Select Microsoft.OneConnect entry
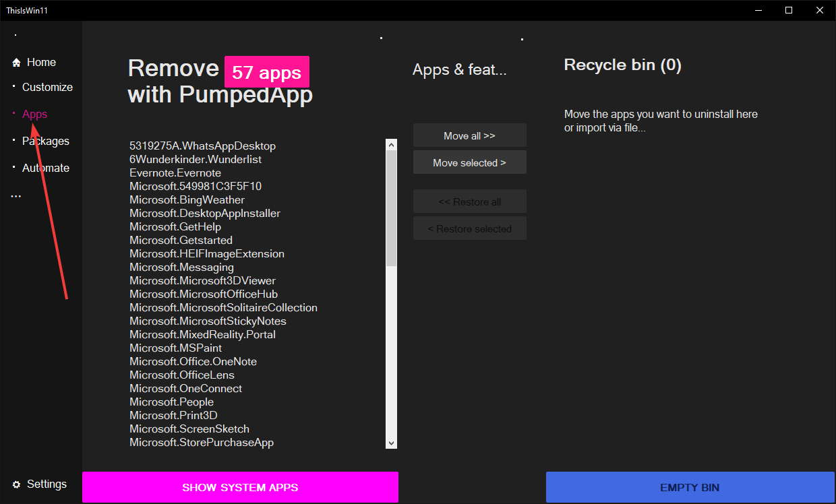Image resolution: width=836 pixels, height=504 pixels. click(185, 388)
